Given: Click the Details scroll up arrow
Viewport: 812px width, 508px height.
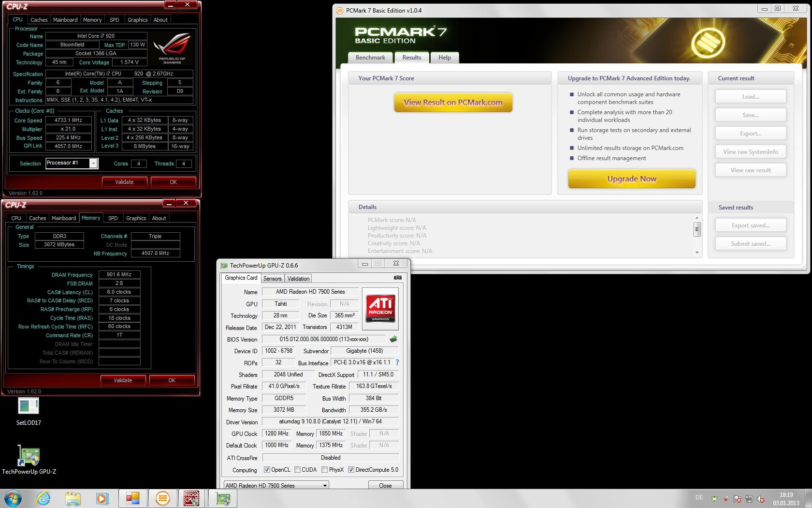Looking at the screenshot, I should (697, 218).
